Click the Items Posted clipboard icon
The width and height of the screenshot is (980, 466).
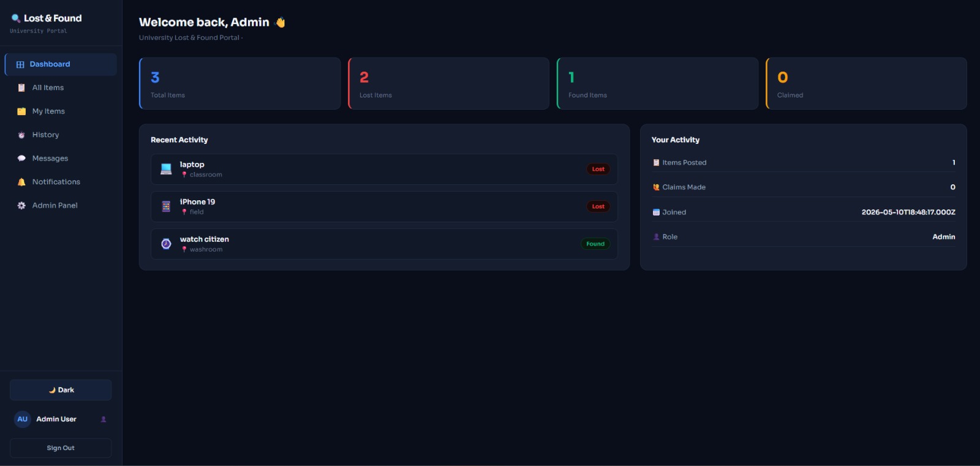656,163
